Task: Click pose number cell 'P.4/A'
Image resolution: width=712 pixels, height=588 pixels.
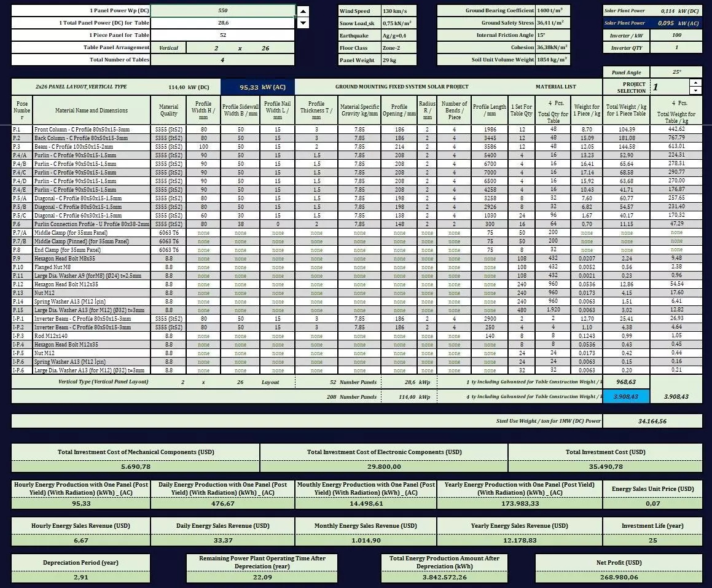Action: click(22, 155)
